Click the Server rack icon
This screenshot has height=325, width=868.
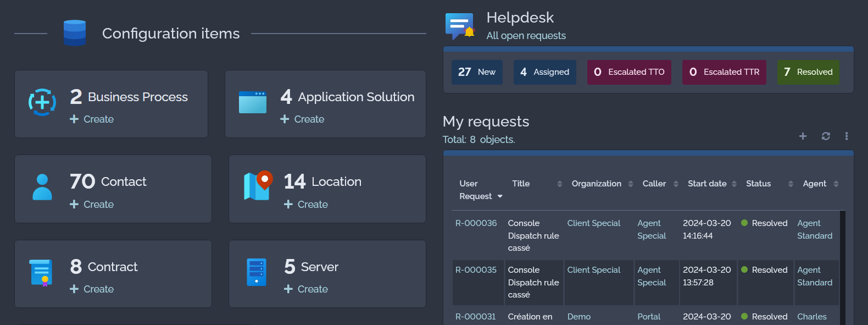coord(257,272)
